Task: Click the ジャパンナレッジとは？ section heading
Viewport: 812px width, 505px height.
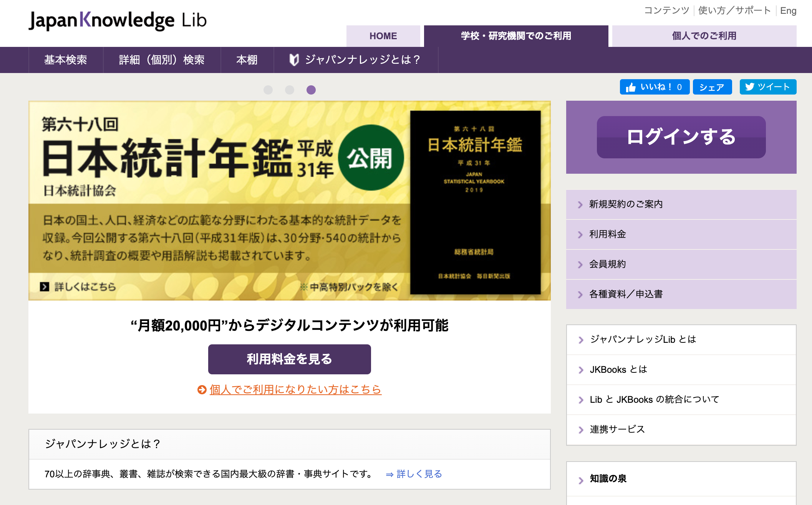Action: 102,444
